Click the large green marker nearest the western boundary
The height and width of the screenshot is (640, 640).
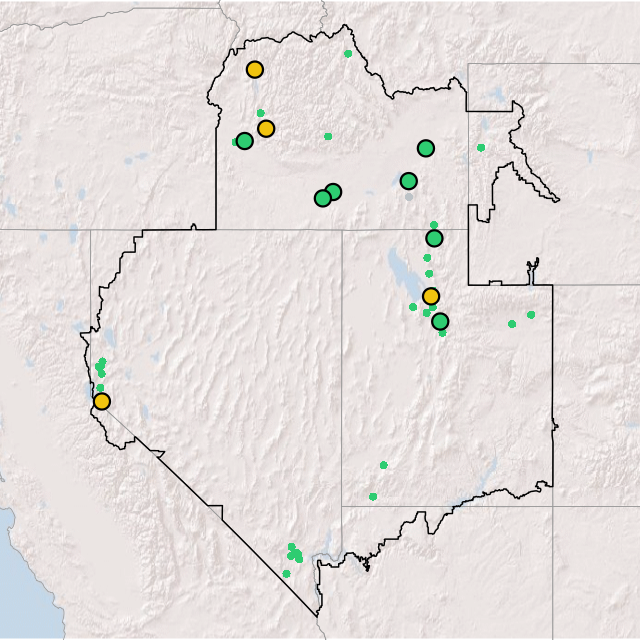244,141
